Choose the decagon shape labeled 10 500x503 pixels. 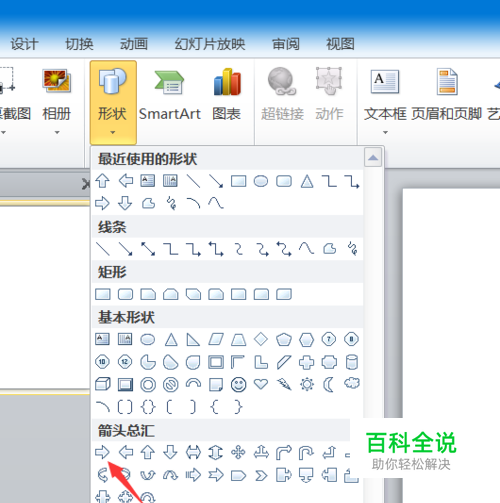pyautogui.click(x=102, y=362)
